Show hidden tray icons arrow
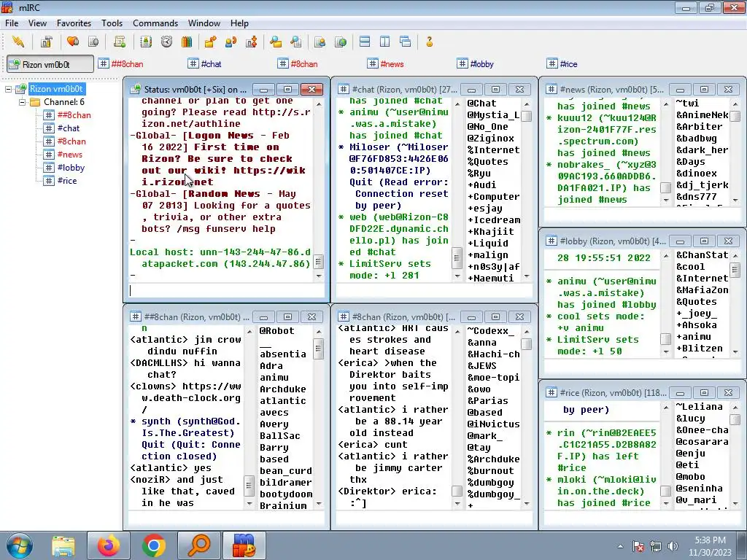This screenshot has height=560, width=747. [620, 546]
